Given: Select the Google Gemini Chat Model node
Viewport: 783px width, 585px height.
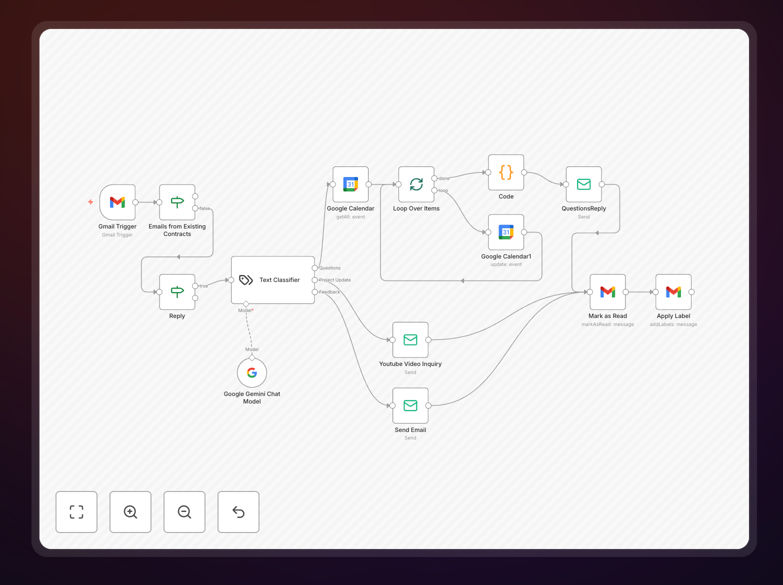Looking at the screenshot, I should (x=252, y=373).
